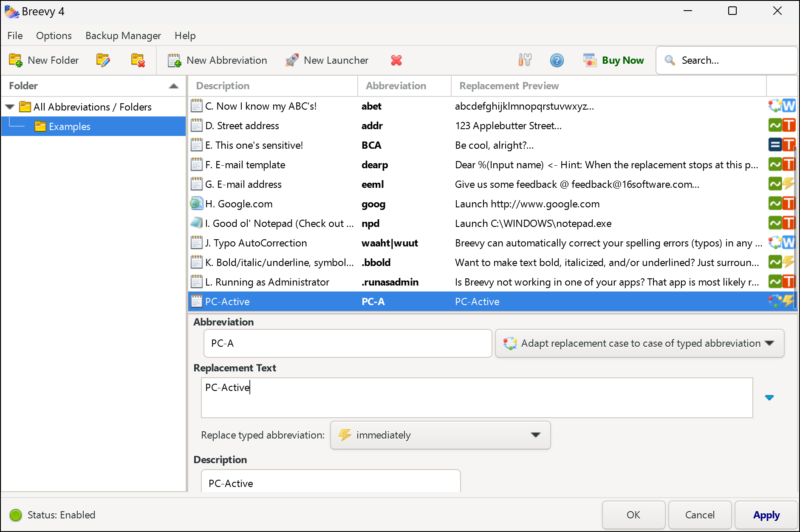Click the '123 Applebutter Street...' preview cell

tap(508, 126)
